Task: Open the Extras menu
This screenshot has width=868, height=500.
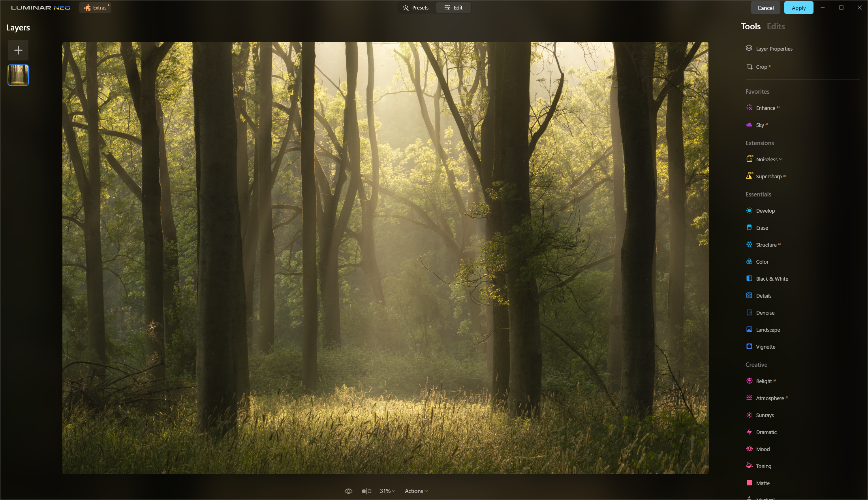Action: (x=96, y=8)
